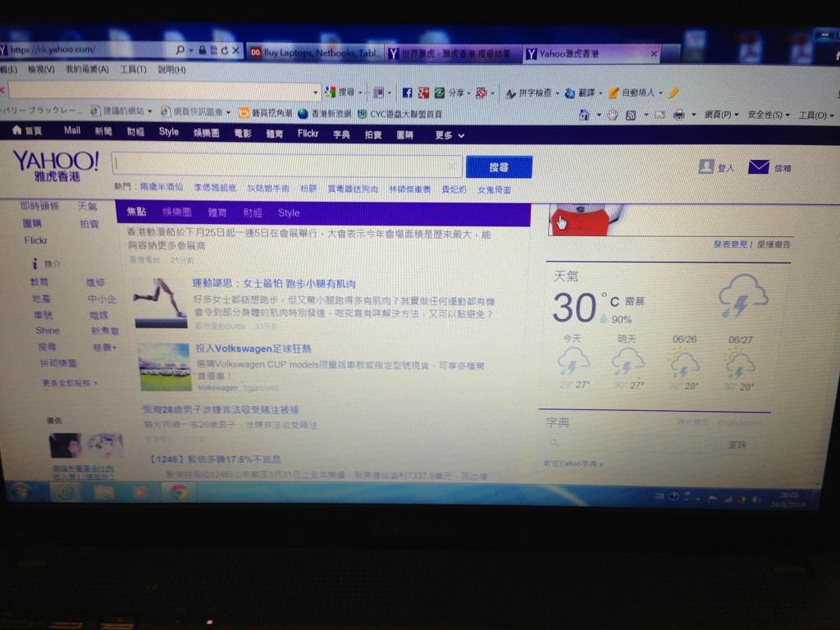Open Internet Explorer from the taskbar
The height and width of the screenshot is (630, 840).
click(x=65, y=491)
